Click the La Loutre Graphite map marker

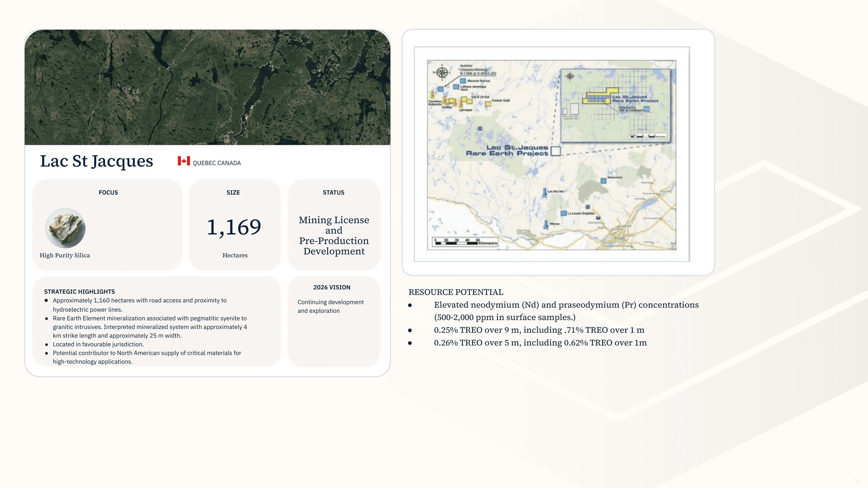point(563,213)
